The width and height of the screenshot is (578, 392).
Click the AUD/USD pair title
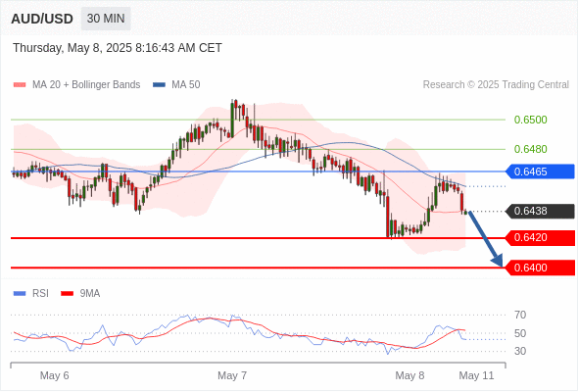tap(42, 19)
